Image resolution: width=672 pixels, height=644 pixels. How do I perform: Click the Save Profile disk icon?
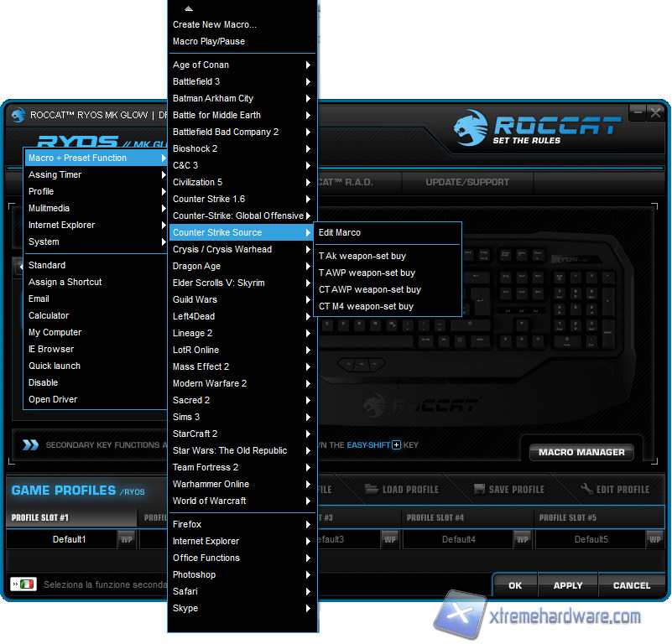[x=479, y=489]
